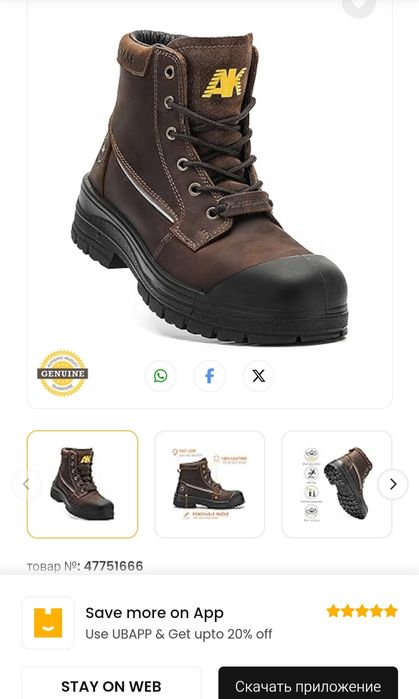Share product on Facebook

click(210, 376)
